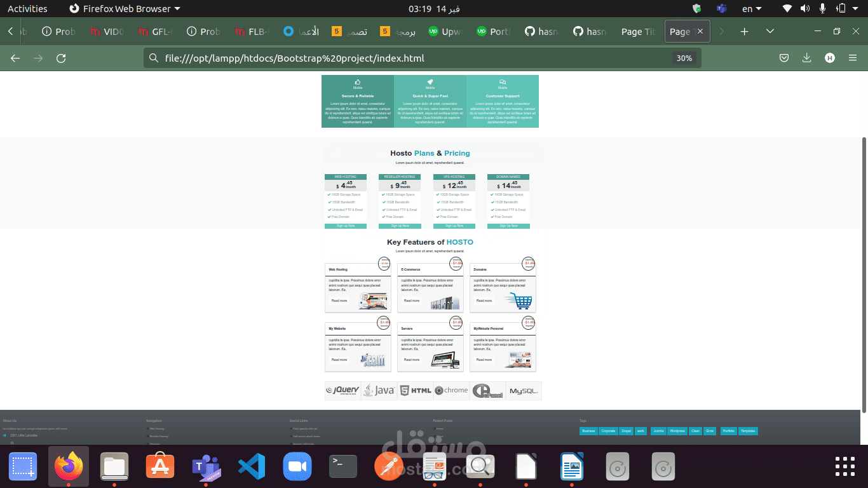Open the Activities overview
Screen dimensions: 868x488
tap(27, 9)
